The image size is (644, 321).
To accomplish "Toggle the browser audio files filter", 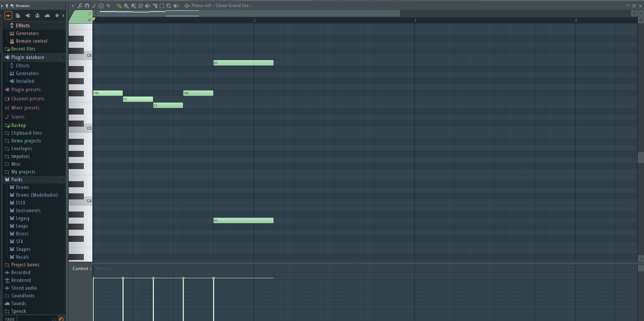I will click(x=8, y=15).
